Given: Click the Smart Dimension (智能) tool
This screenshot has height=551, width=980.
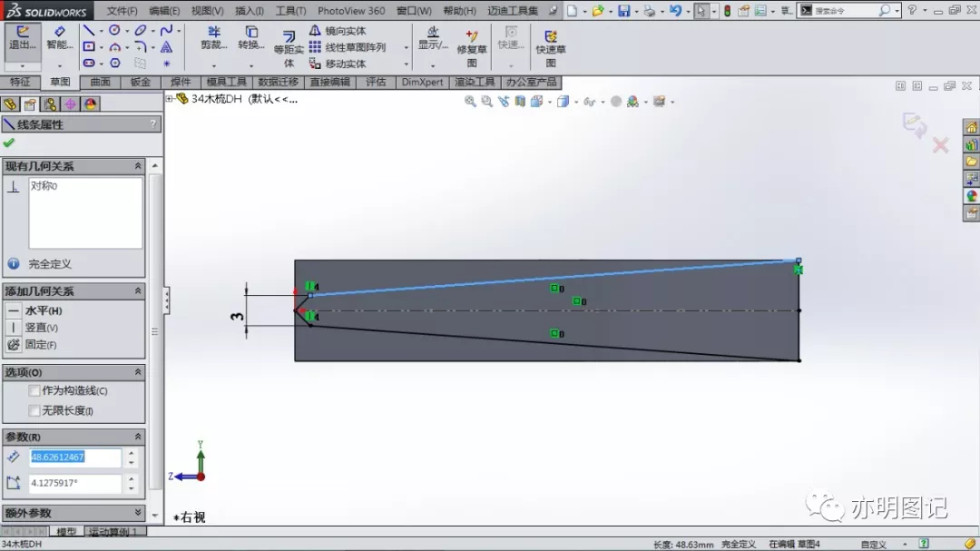Looking at the screenshot, I should pyautogui.click(x=60, y=37).
